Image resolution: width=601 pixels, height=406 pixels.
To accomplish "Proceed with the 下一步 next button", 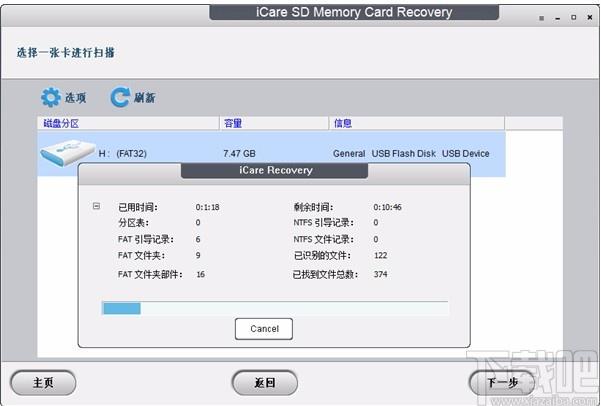I will click(x=502, y=383).
